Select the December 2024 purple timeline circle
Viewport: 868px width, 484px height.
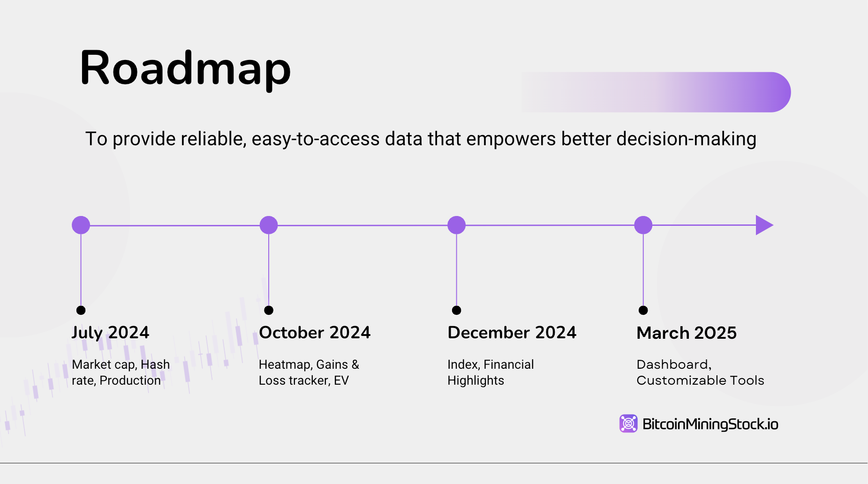[456, 225]
